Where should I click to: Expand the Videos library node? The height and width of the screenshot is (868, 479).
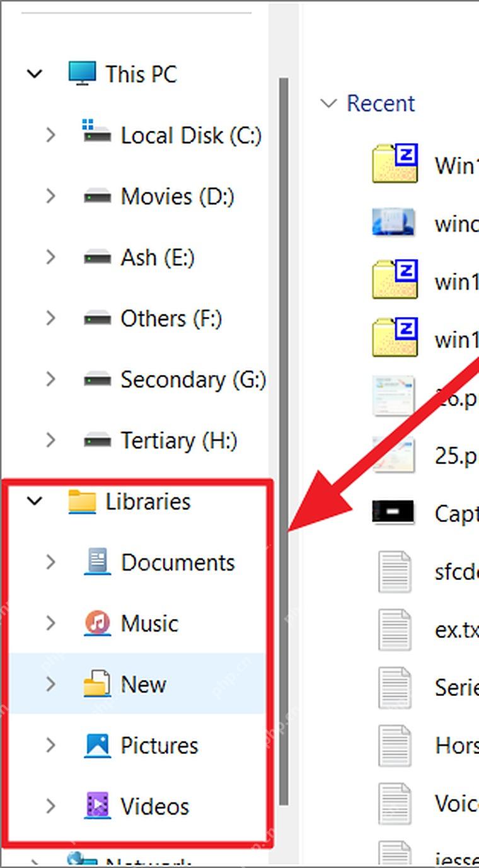pos(50,806)
